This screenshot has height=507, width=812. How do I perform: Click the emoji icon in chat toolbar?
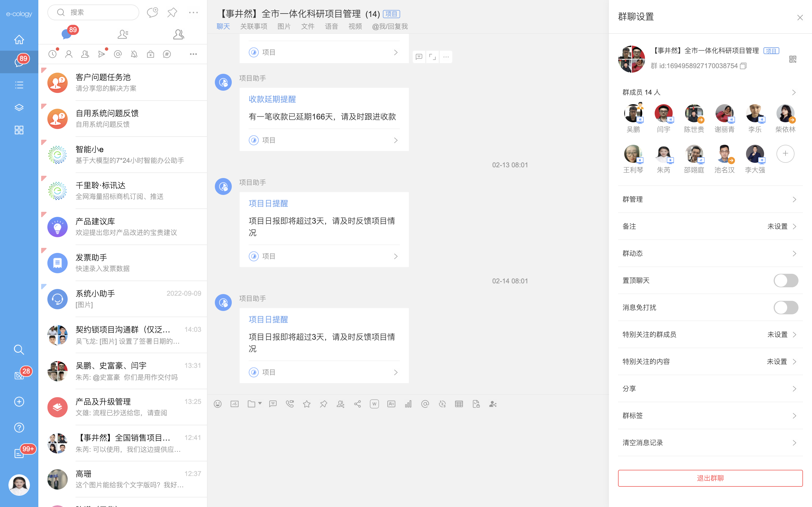click(217, 404)
